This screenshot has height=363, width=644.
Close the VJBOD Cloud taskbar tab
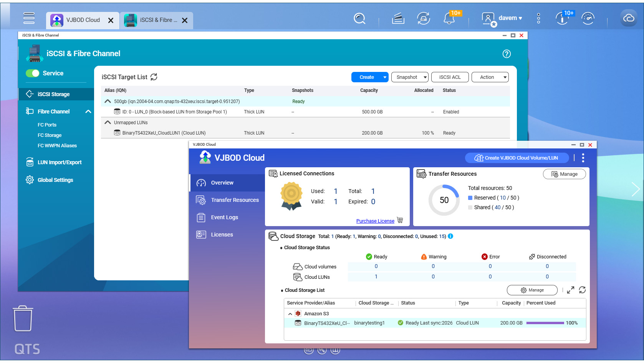111,20
